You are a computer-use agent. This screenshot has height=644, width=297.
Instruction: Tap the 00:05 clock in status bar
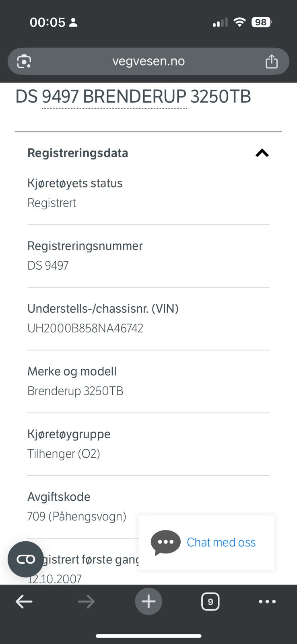click(47, 22)
